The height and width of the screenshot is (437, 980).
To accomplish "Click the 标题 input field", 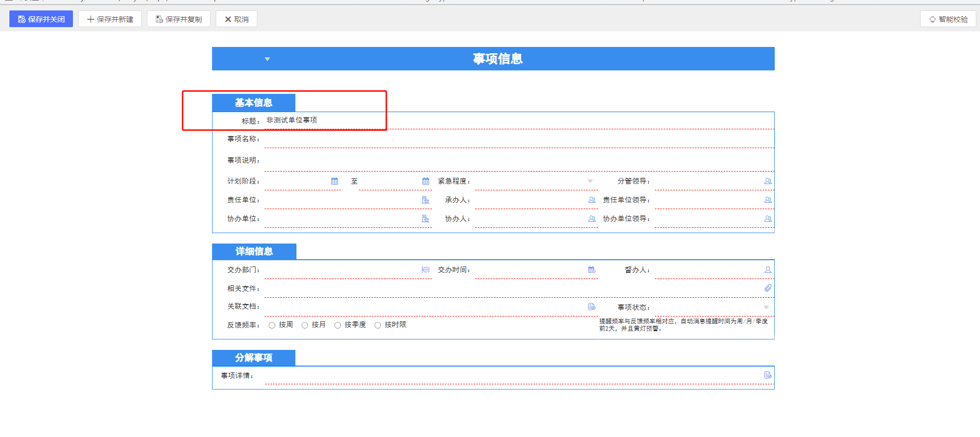I will (x=519, y=120).
